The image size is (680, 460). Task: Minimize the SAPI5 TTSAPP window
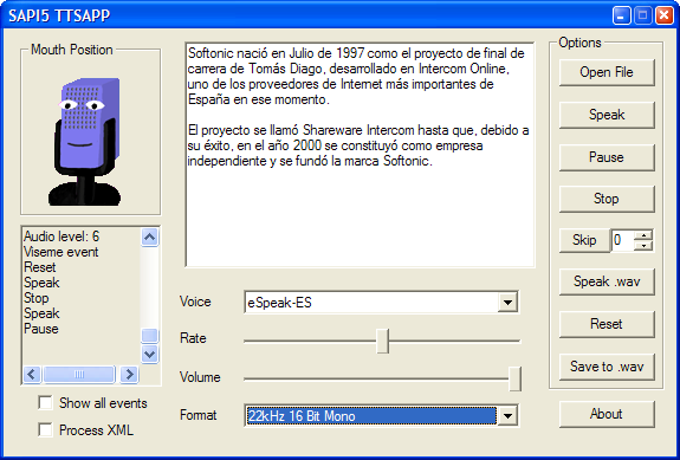click(x=621, y=16)
